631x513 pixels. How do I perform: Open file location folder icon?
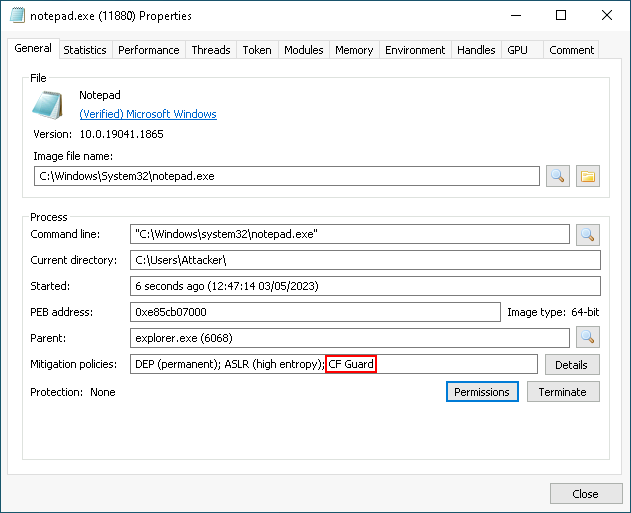point(588,176)
